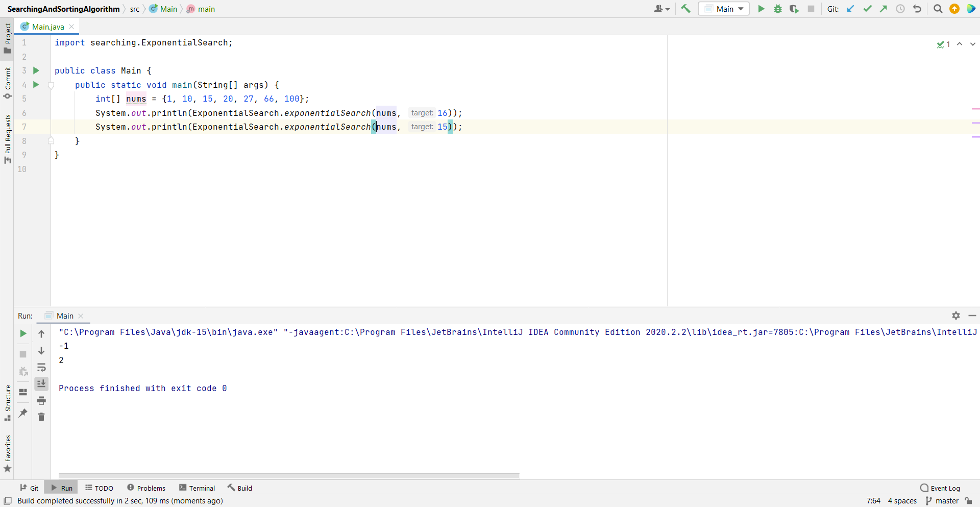980x507 pixels.
Task: Pin the Run tab with the pin icon
Action: coord(23,413)
